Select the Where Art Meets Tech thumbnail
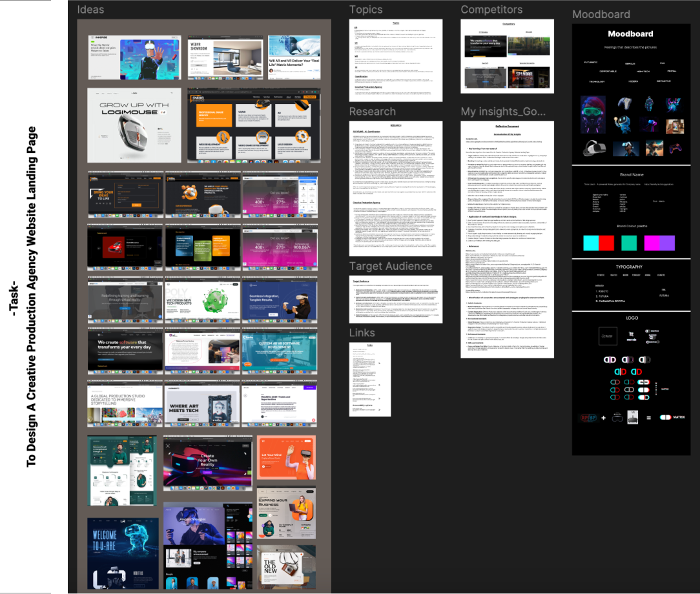700x594 pixels. point(201,407)
